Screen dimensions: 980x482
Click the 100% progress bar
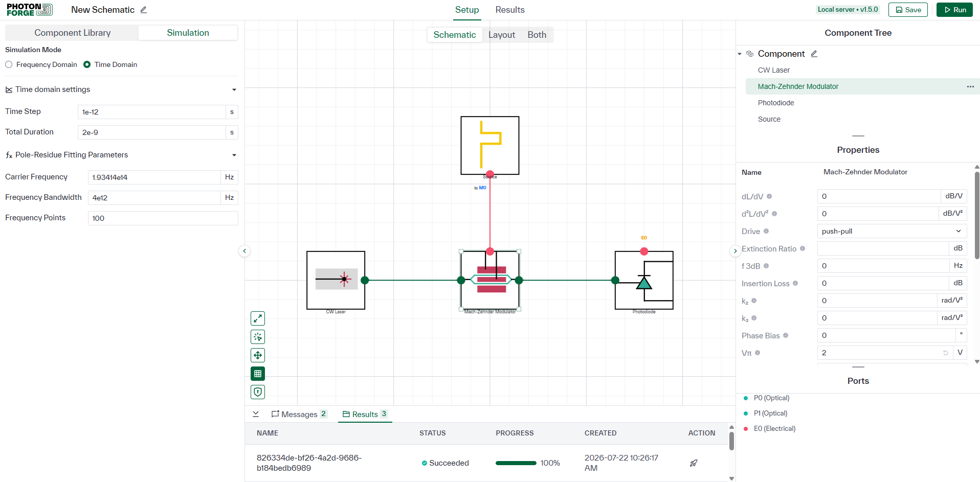point(516,463)
